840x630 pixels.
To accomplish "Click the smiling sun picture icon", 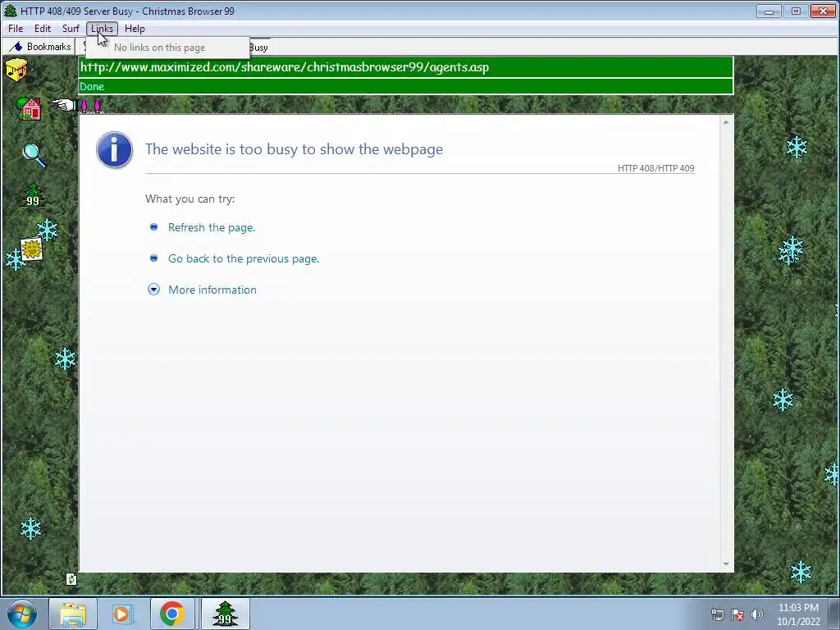I will (x=32, y=249).
